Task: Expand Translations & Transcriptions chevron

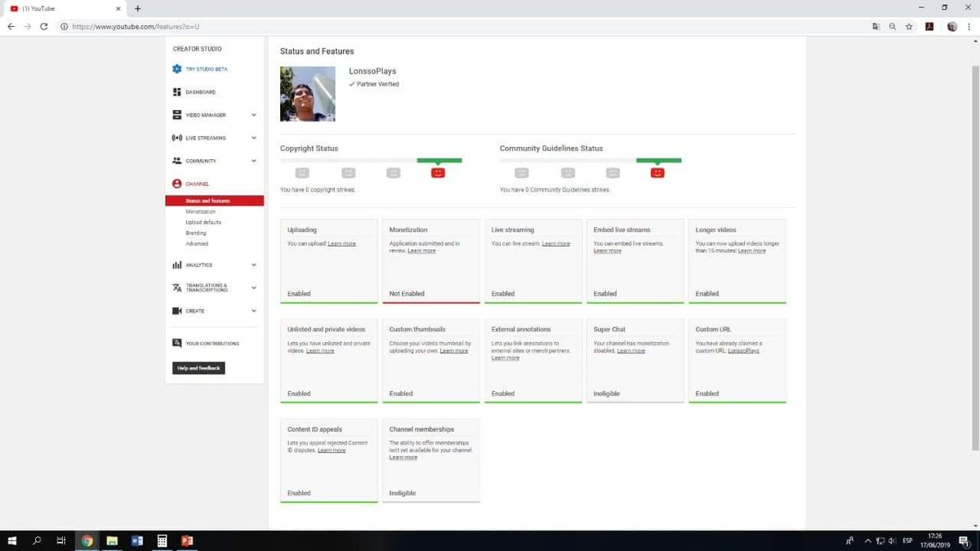Action: coord(254,288)
